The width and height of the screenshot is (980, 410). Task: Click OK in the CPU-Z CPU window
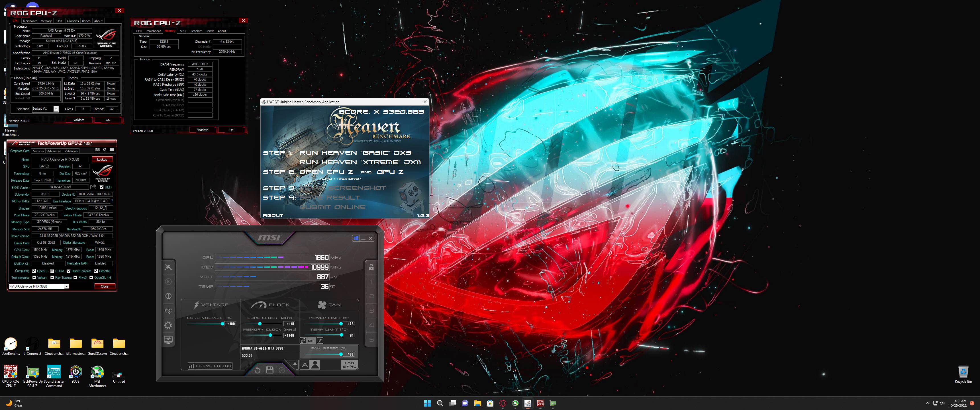pyautogui.click(x=108, y=120)
